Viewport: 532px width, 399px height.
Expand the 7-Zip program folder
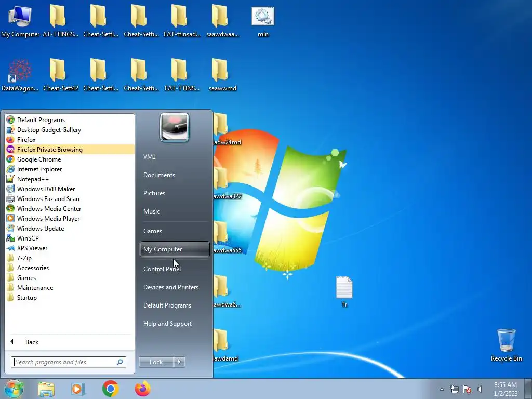pos(70,258)
